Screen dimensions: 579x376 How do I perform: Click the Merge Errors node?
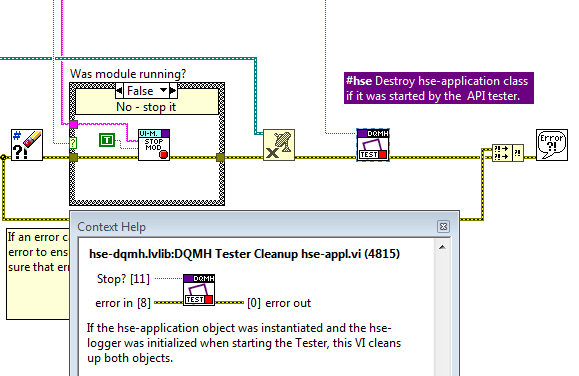pos(508,153)
